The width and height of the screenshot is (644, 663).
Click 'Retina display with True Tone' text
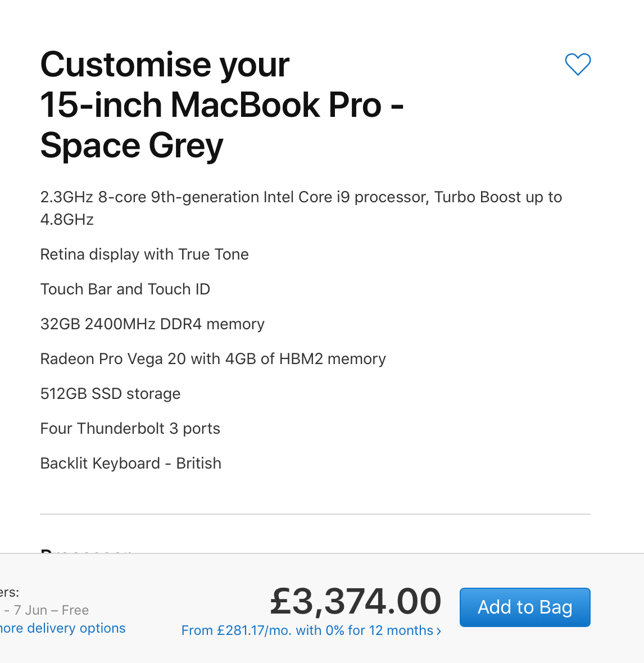click(144, 255)
